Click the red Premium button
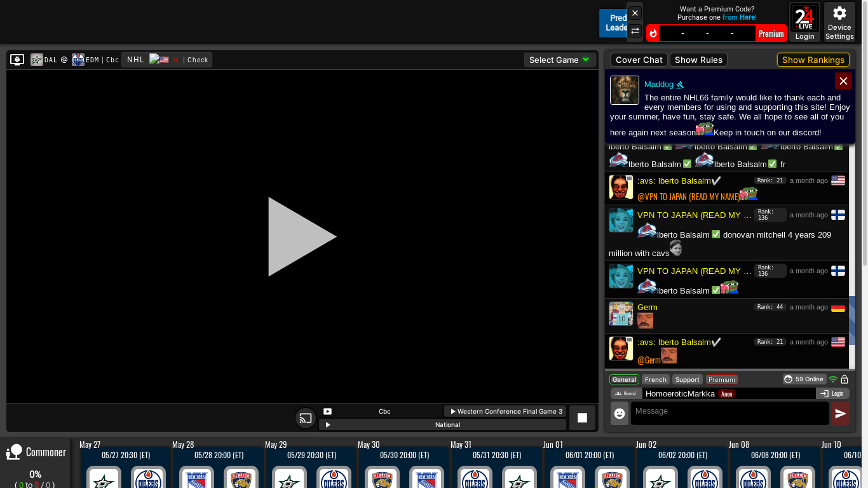Screen dimensions: 868x488 coord(771,34)
